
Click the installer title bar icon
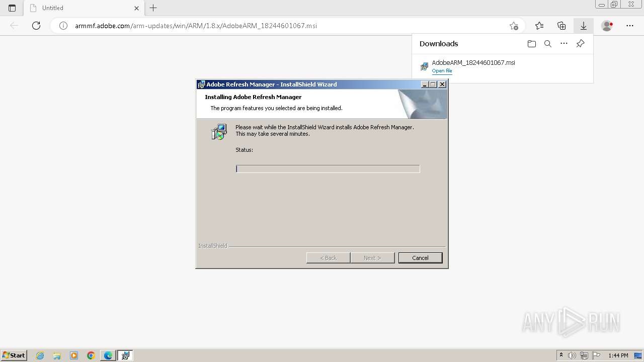click(x=201, y=84)
